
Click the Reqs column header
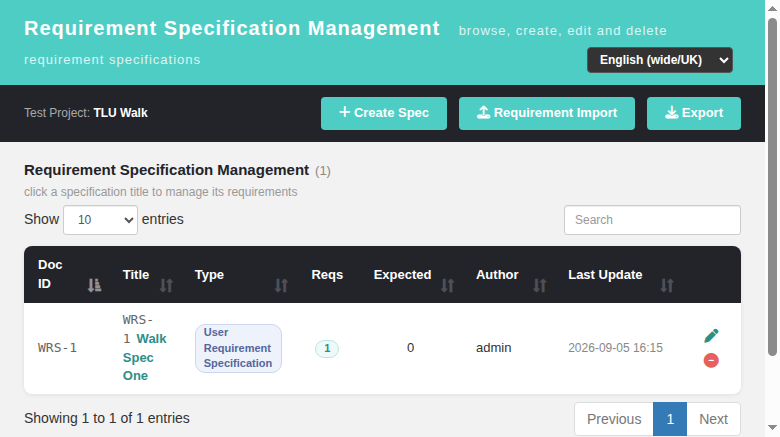(327, 275)
